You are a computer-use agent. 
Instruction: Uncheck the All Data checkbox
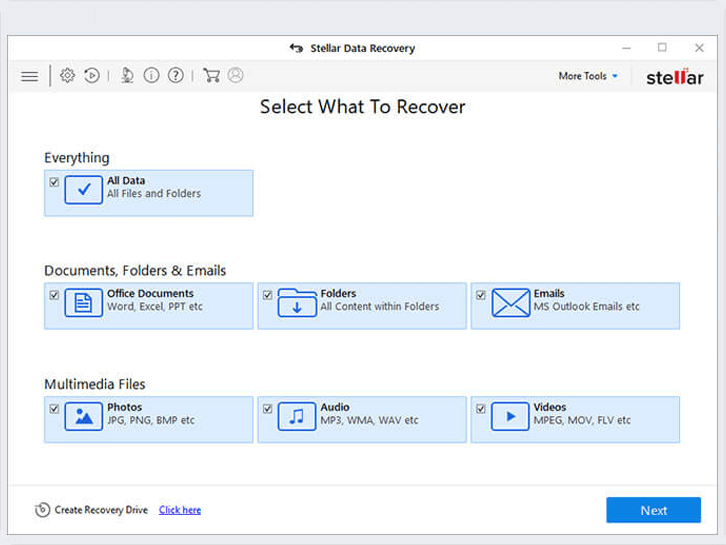tap(54, 182)
